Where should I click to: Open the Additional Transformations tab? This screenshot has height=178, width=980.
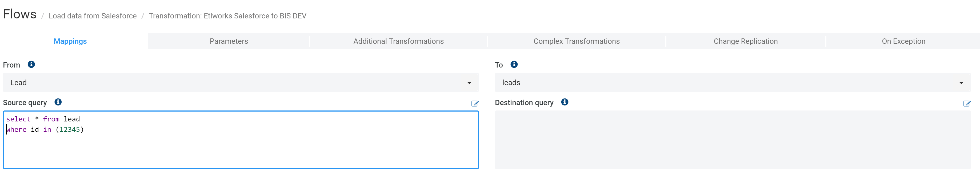coord(399,41)
